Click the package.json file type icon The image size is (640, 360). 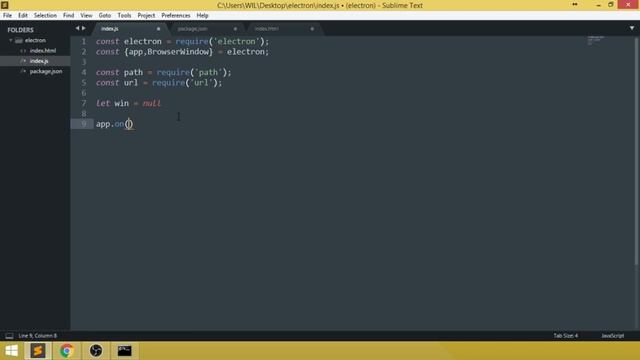(23, 71)
